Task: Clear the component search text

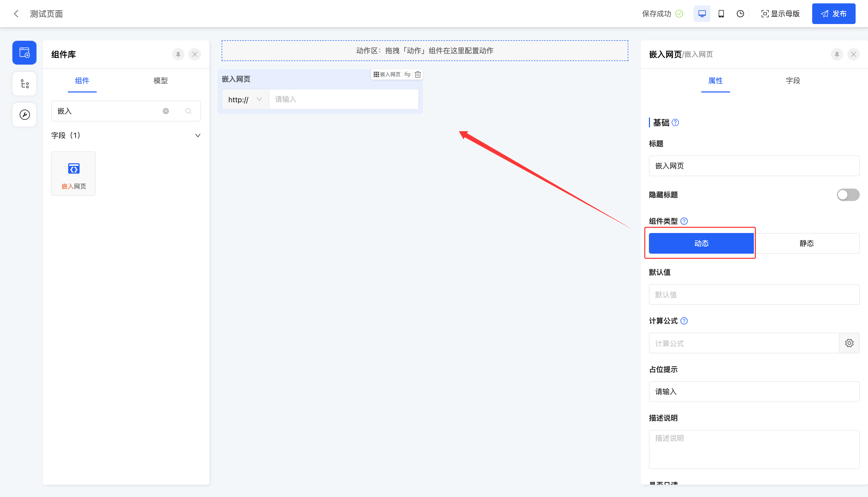Action: coord(166,111)
